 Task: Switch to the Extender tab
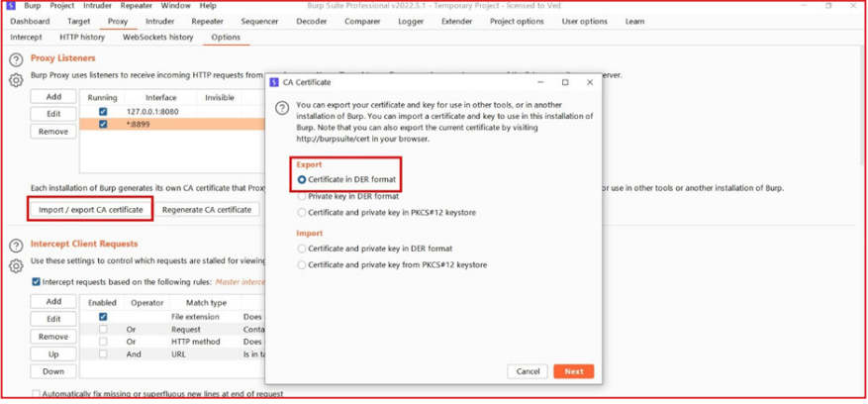pos(456,22)
